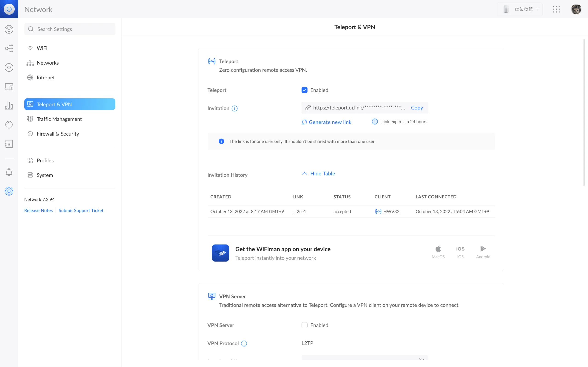588x367 pixels.
Task: Click the UniFi logo at top left
Action: pos(9,9)
